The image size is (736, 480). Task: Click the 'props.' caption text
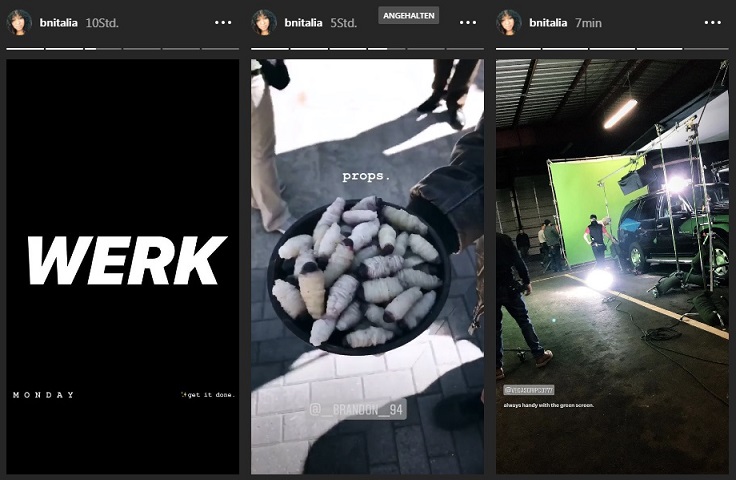366,176
